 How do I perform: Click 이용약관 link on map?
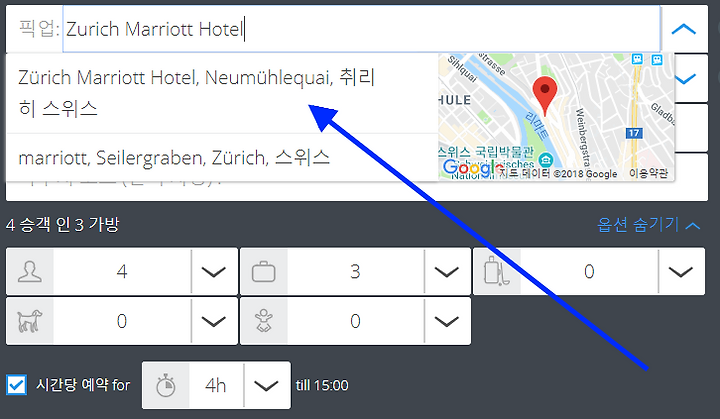[x=648, y=173]
